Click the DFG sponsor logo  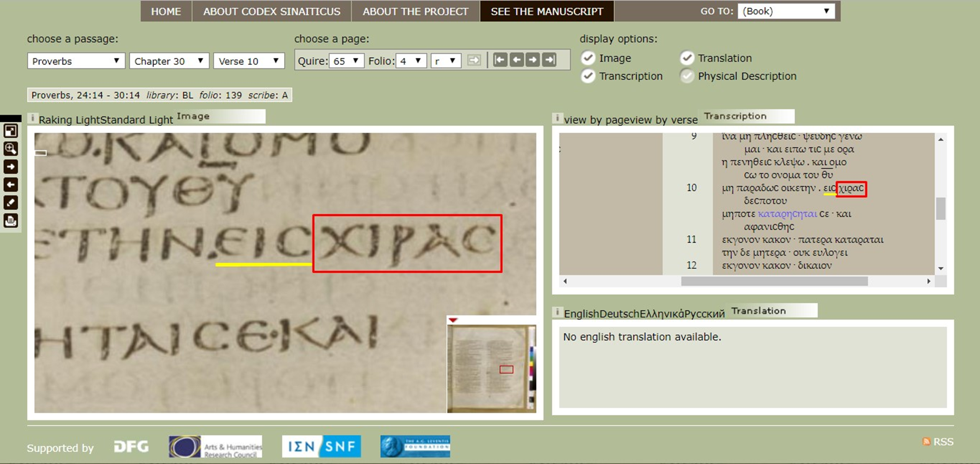click(131, 446)
